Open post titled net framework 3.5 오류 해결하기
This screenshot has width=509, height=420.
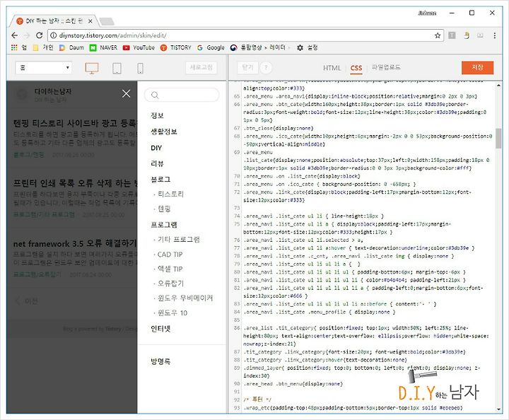point(75,243)
